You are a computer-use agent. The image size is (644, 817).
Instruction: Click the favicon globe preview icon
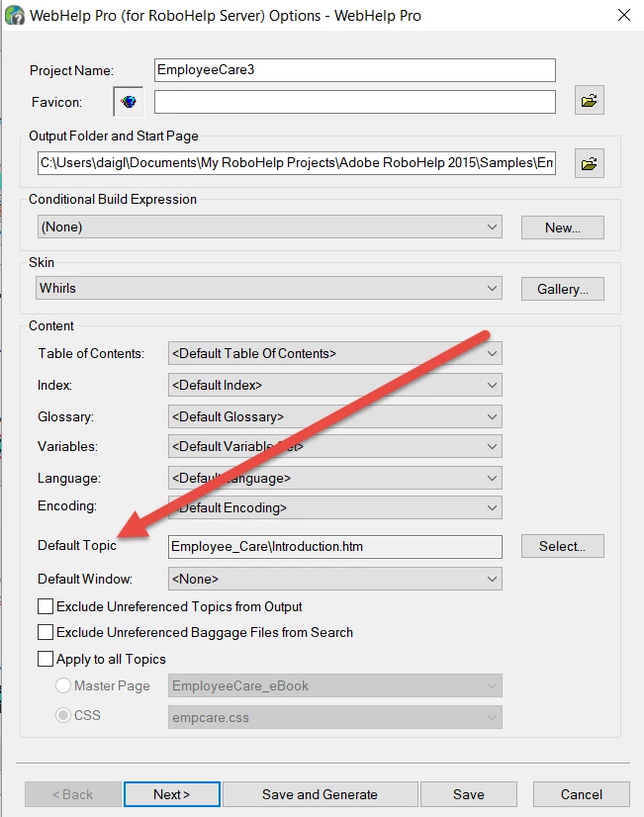coord(129,102)
